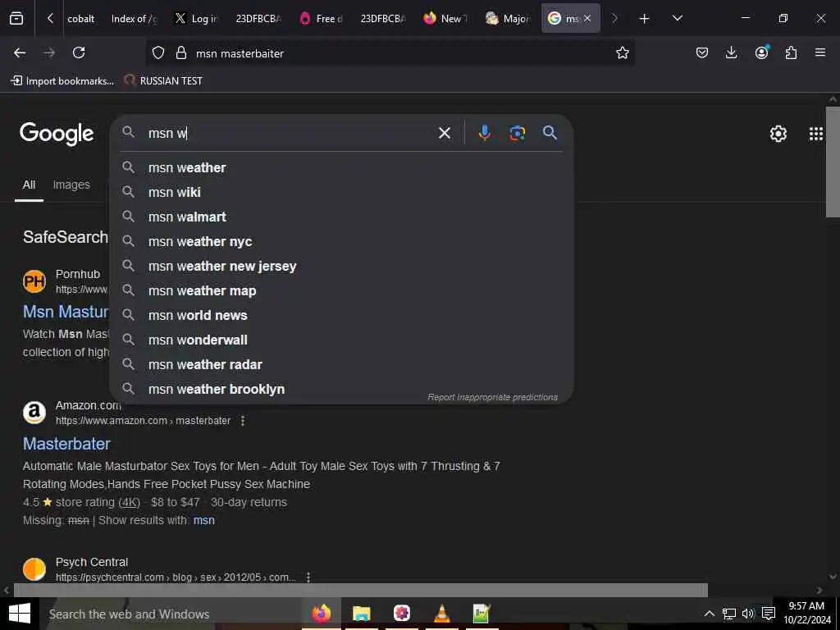Open VLC media player from taskbar
This screenshot has width=840, height=630.
(441, 614)
